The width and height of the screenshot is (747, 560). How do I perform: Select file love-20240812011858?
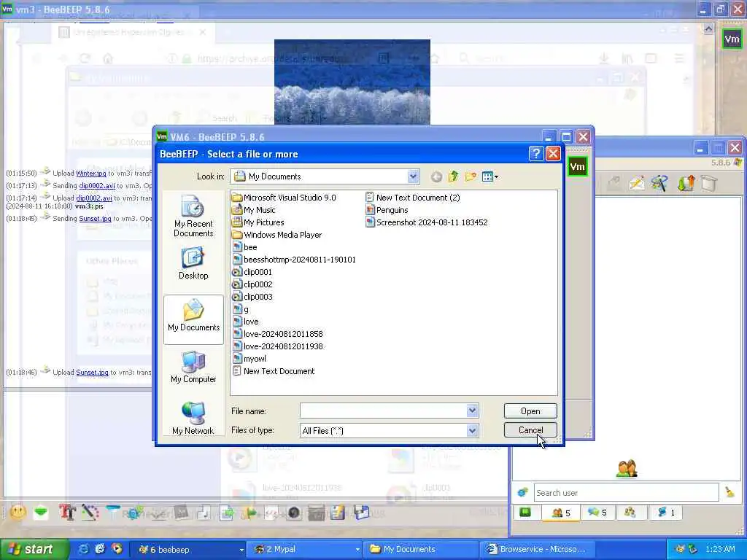tap(278, 334)
